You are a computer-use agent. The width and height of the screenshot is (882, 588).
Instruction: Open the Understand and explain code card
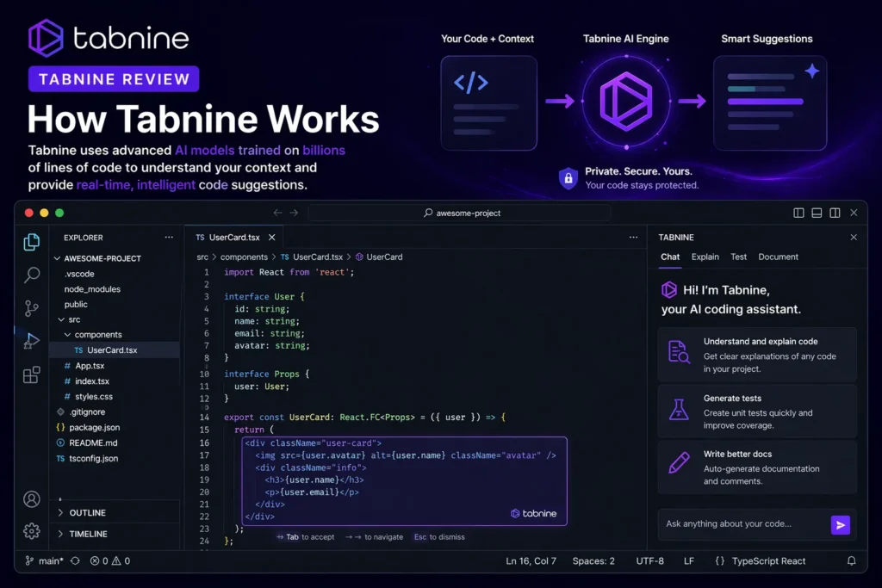pyautogui.click(x=757, y=355)
